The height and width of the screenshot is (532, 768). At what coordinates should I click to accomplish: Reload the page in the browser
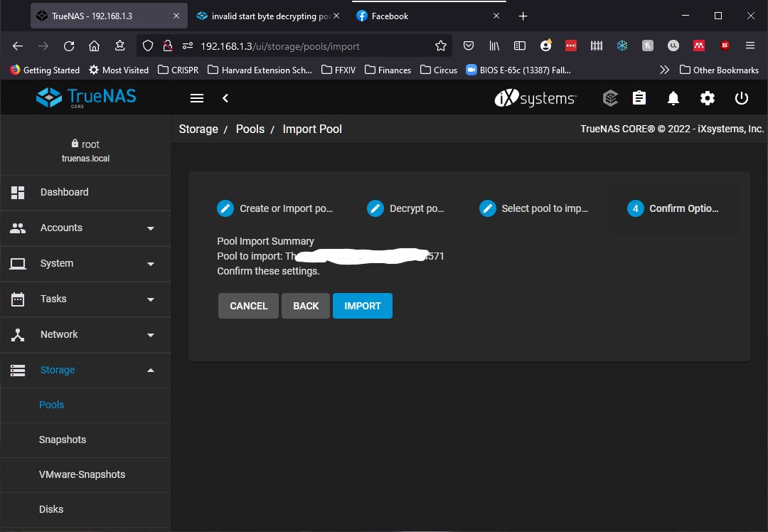(69, 46)
